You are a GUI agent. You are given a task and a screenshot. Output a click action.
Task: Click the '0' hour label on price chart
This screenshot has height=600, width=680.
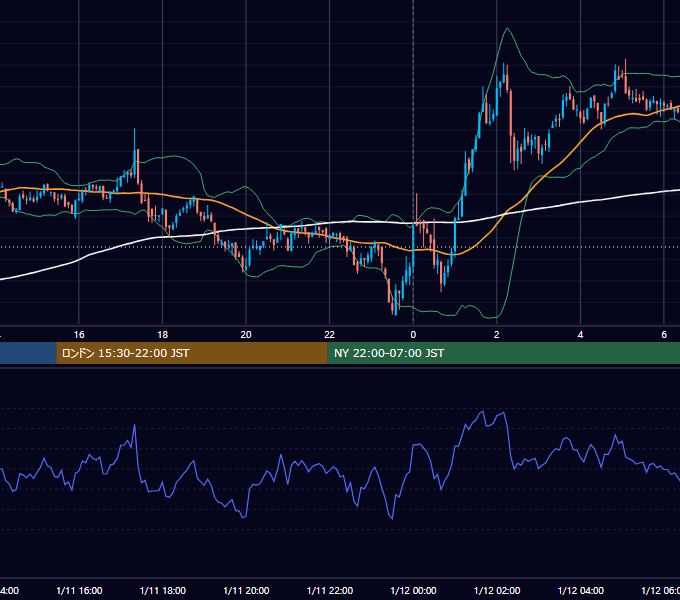tap(413, 335)
